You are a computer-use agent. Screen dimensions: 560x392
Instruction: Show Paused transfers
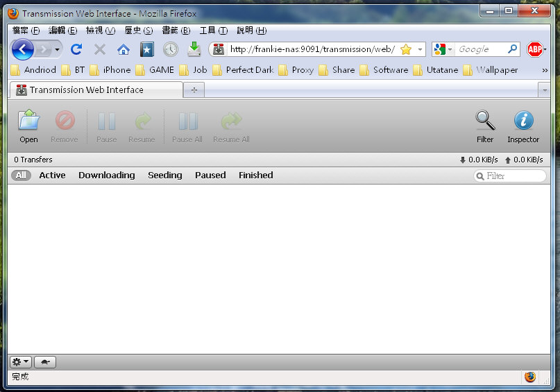[210, 176]
